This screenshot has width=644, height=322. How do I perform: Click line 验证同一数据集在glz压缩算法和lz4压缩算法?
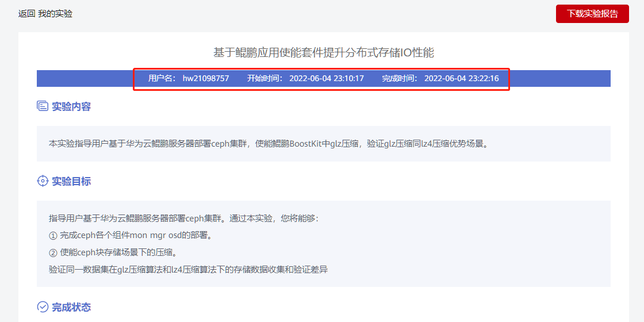coord(188,270)
